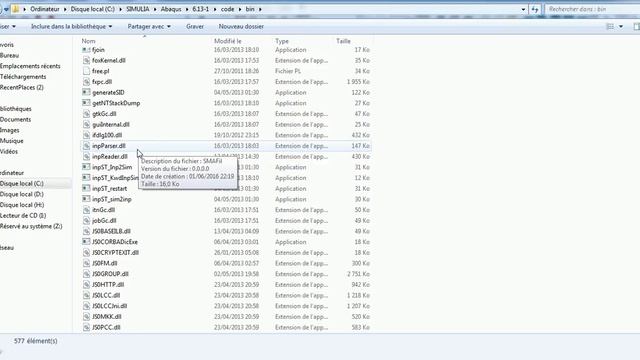Click the JS0BASEILB.dll file icon
This screenshot has height=360, width=640.
click(x=86, y=231)
